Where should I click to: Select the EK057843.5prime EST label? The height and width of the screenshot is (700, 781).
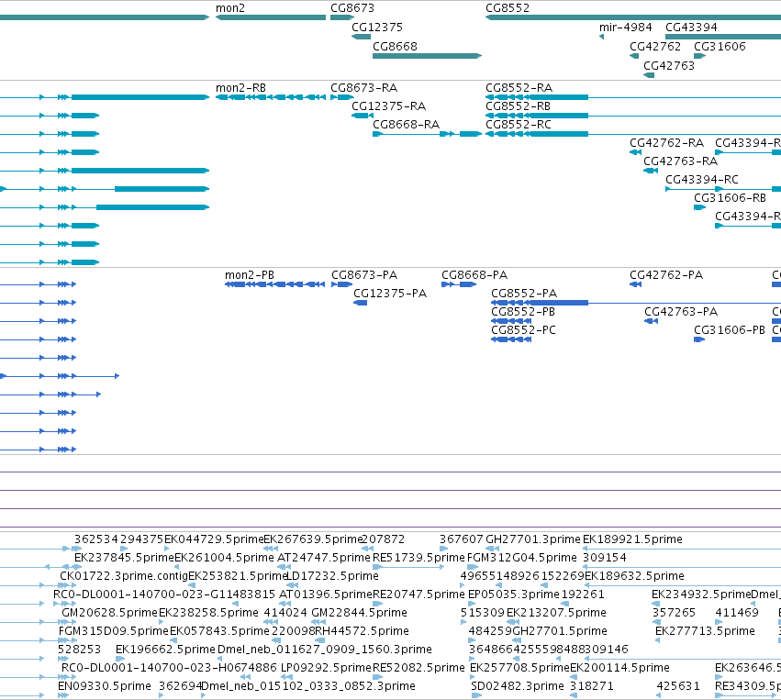219,631
